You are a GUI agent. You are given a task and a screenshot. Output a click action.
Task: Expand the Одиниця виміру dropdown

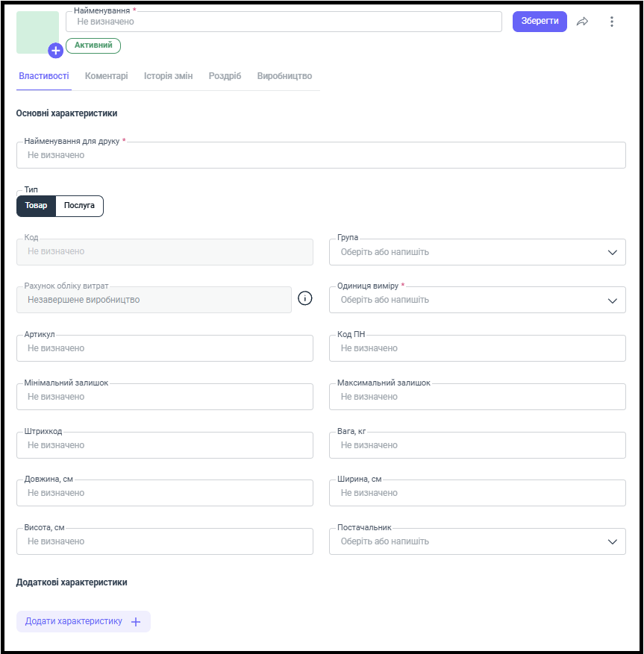coord(477,300)
